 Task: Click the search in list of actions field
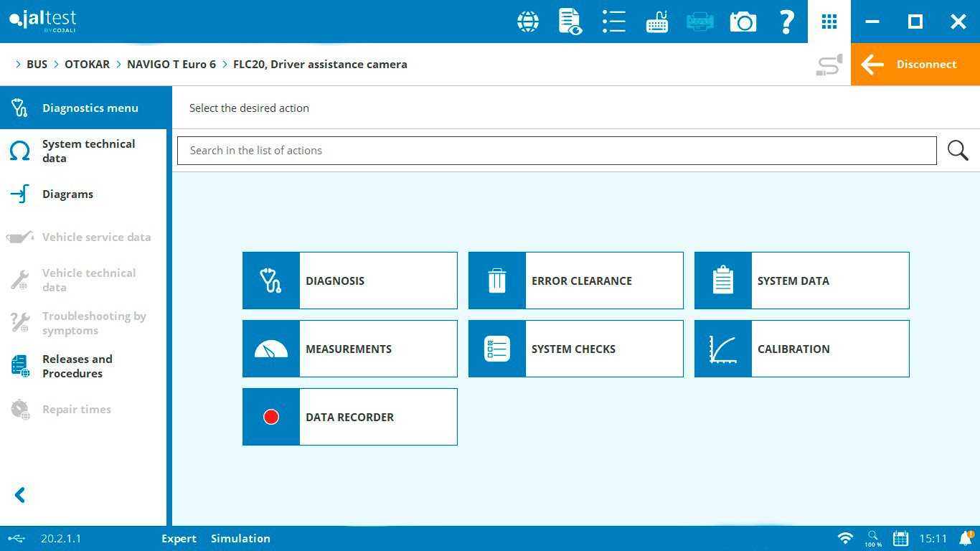click(556, 151)
